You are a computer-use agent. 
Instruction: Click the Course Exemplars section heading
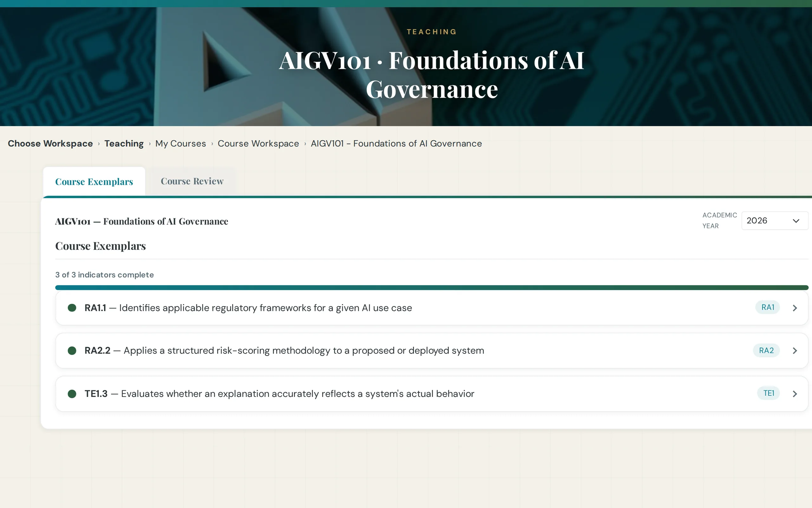(100, 246)
